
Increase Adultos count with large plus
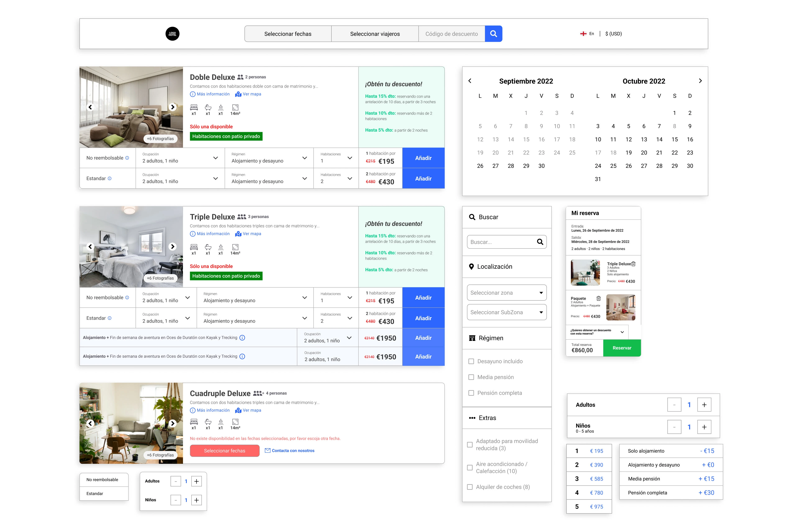[704, 405]
